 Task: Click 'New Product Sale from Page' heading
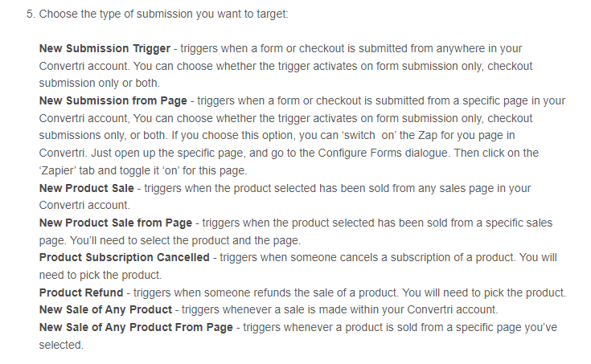pyautogui.click(x=116, y=223)
